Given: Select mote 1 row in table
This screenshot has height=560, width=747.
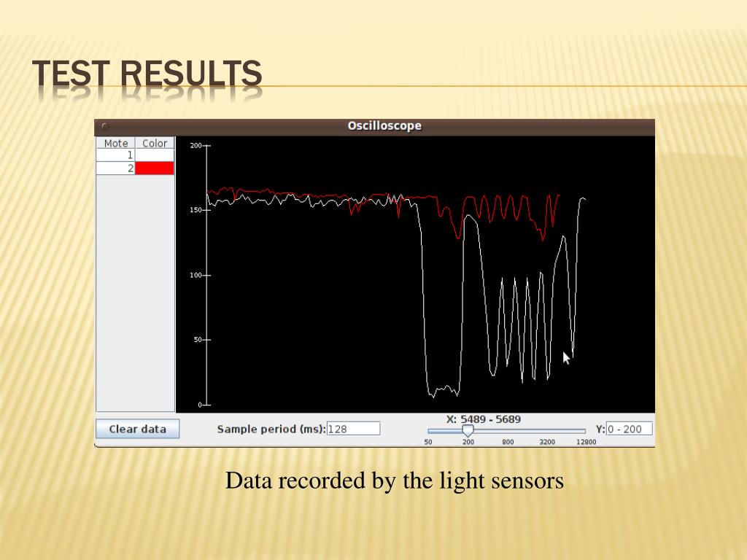Looking at the screenshot, I should 135,155.
